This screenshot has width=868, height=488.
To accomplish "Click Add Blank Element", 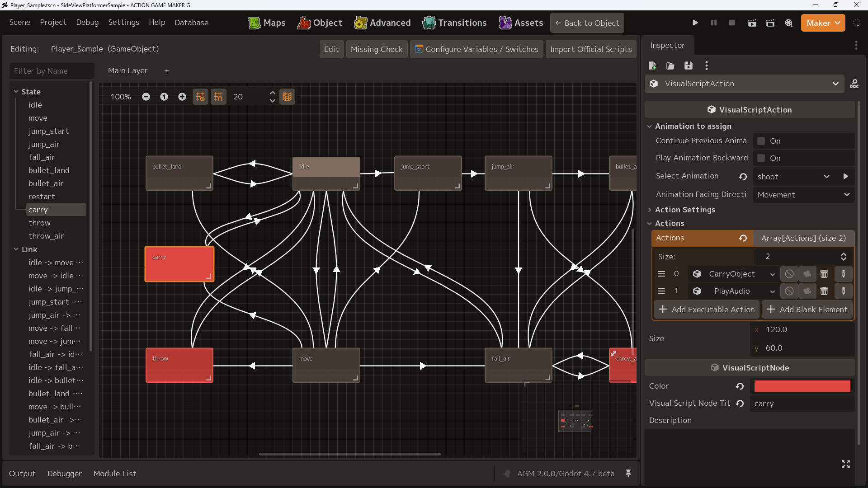I will (807, 310).
